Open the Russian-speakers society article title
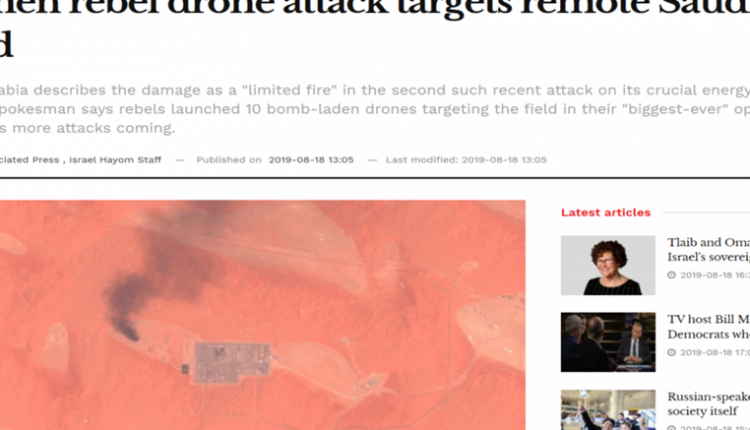Screen dimensions: 750x430 (x=708, y=404)
